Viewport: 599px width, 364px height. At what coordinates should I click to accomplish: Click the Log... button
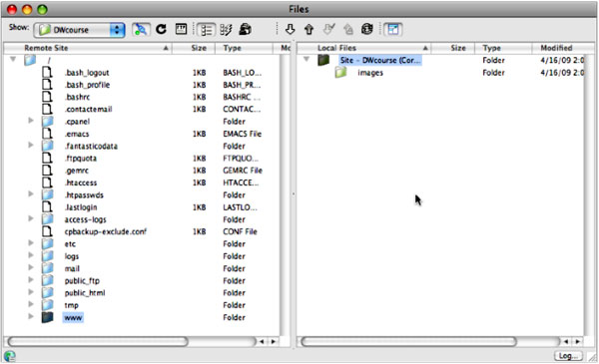pos(568,356)
